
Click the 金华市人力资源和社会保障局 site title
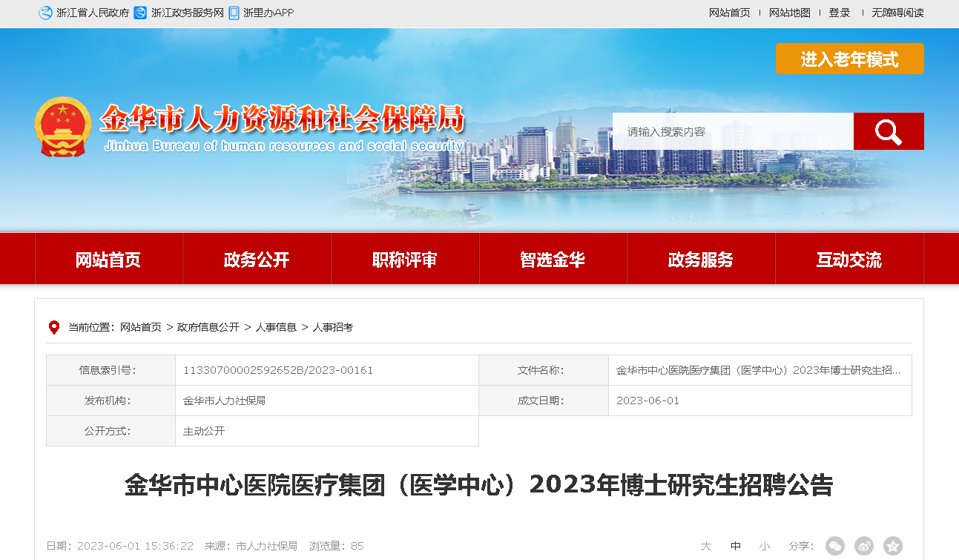pos(282,119)
